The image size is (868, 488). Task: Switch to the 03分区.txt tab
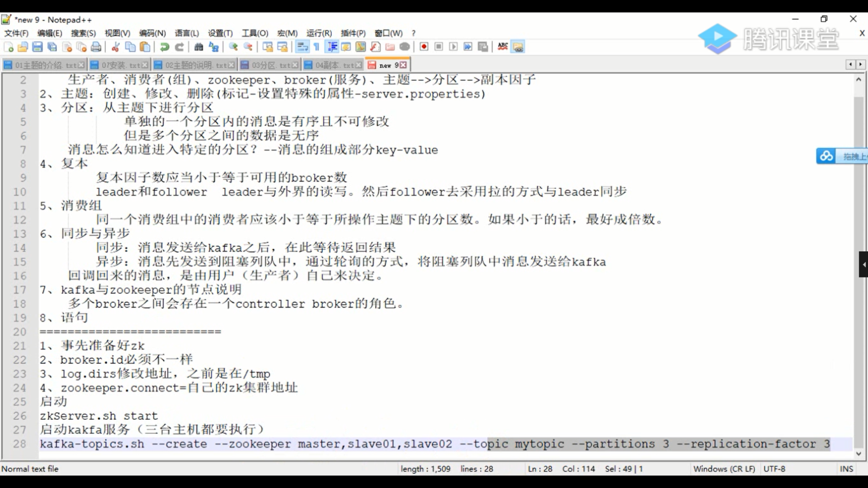point(270,65)
